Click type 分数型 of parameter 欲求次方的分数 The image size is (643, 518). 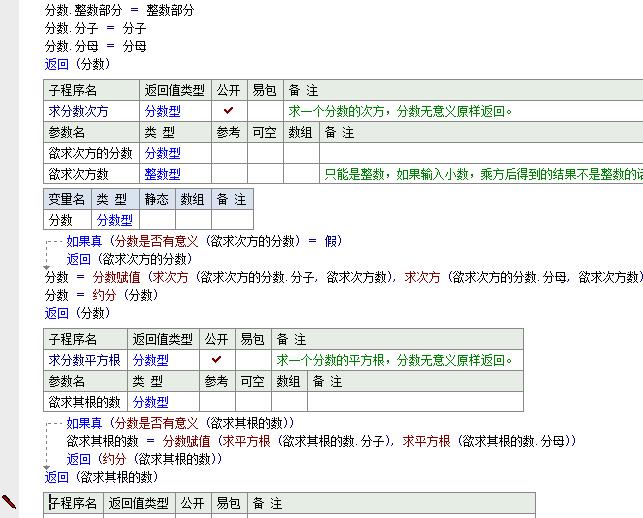click(x=162, y=153)
